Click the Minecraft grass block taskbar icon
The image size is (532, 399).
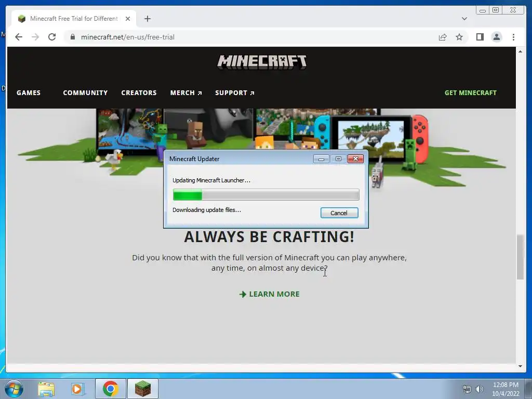pyautogui.click(x=143, y=389)
